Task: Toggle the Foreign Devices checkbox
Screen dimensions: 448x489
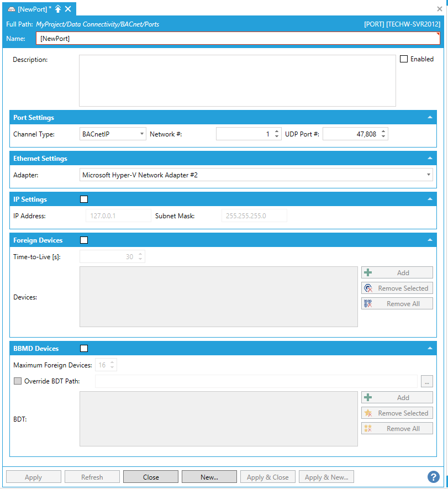Action: pyautogui.click(x=84, y=240)
